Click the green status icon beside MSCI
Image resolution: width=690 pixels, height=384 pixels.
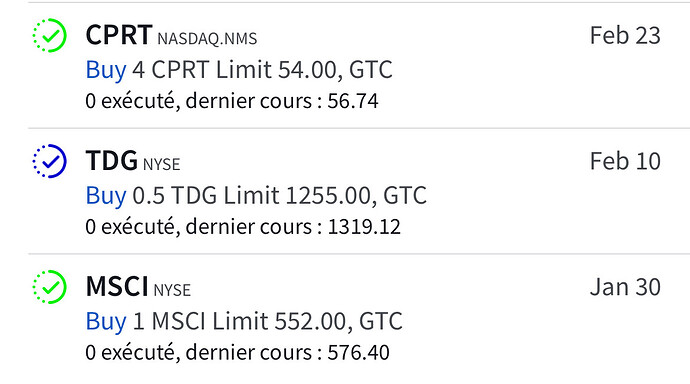click(50, 287)
